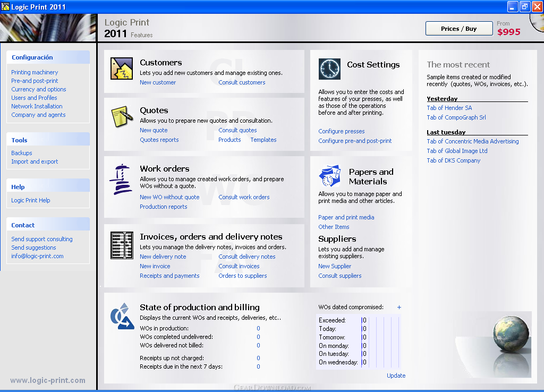Open Quotes reports link
The height and width of the screenshot is (392, 544).
(x=159, y=140)
